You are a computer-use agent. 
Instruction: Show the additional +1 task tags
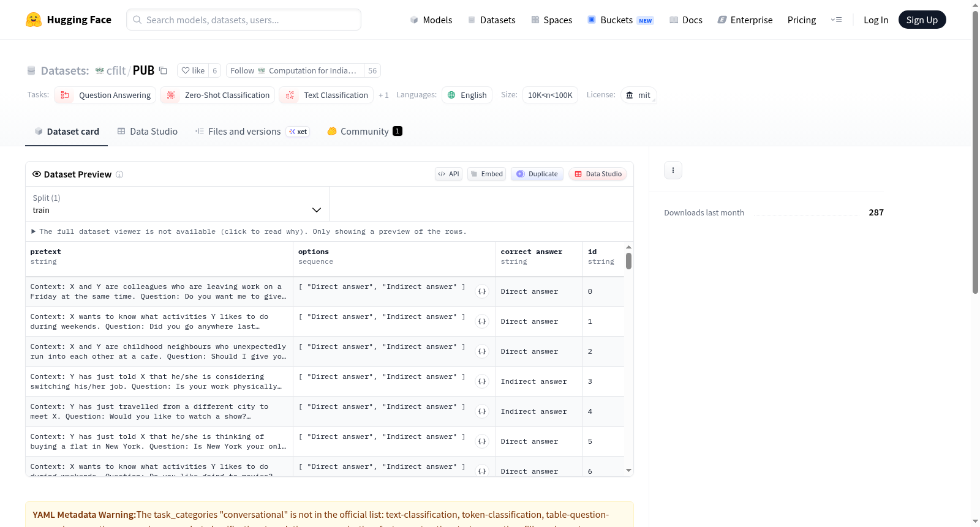coord(383,95)
